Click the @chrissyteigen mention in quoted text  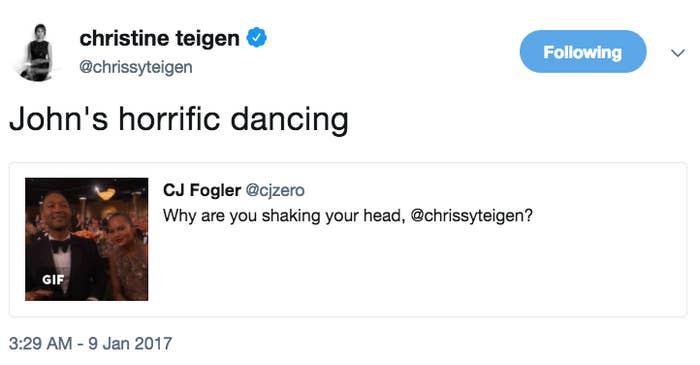[x=471, y=216]
